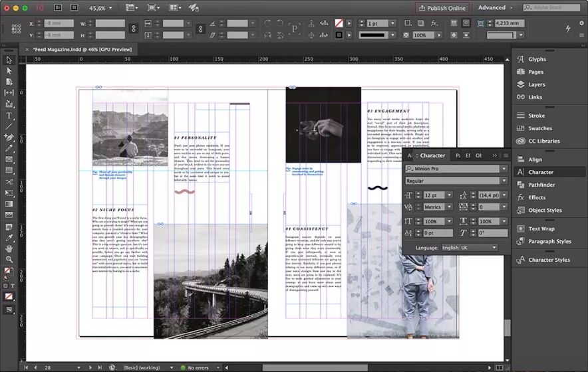
Task: Open the Text Wrap panel
Action: tap(541, 229)
